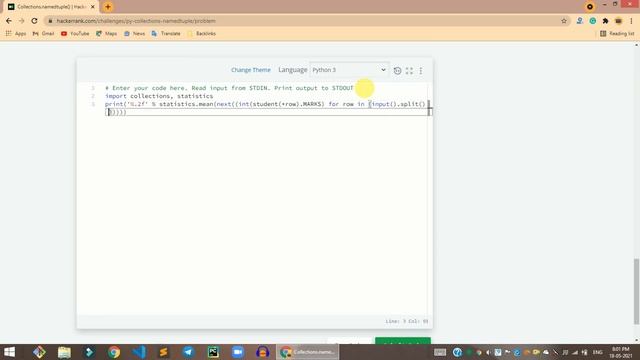
Task: Open PyCharm from the taskbar
Action: point(213,352)
